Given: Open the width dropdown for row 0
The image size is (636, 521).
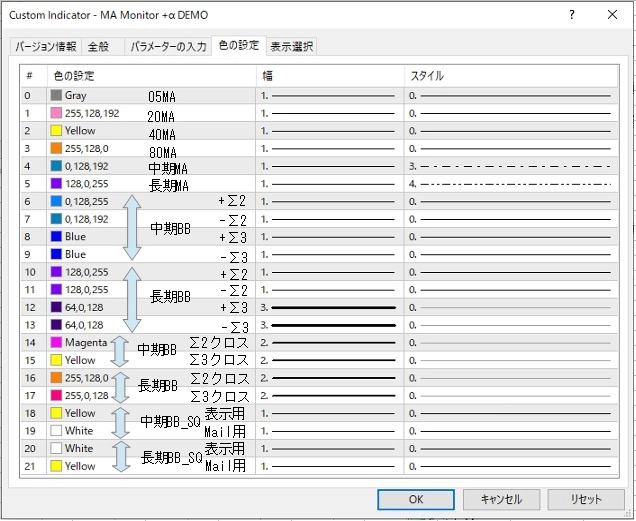Looking at the screenshot, I should [329, 96].
